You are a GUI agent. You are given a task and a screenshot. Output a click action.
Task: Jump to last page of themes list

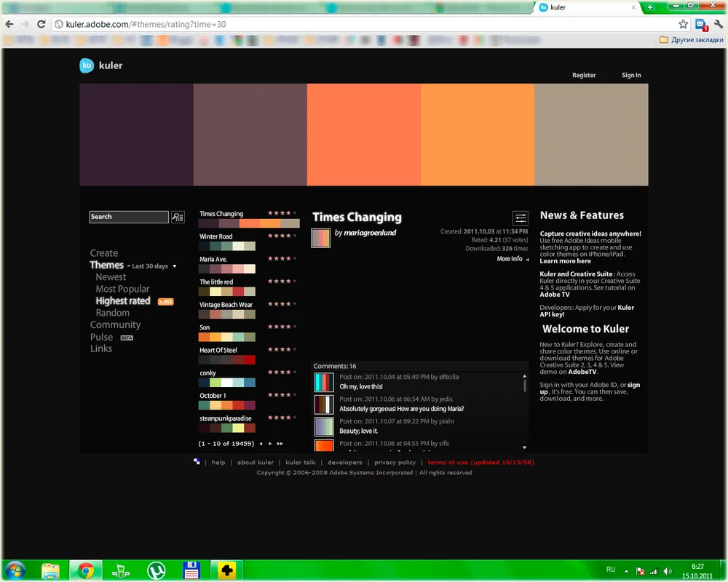[280, 443]
